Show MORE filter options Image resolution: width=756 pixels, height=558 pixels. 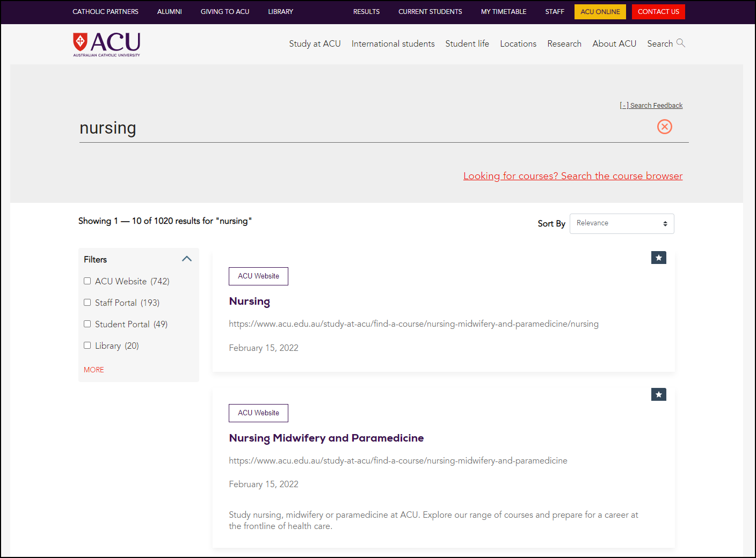click(x=93, y=369)
